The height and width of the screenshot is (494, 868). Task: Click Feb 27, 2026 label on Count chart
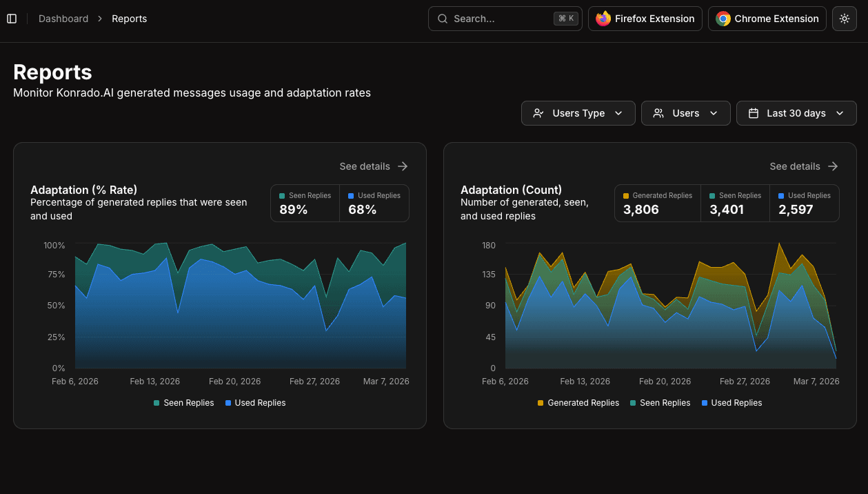(x=745, y=382)
